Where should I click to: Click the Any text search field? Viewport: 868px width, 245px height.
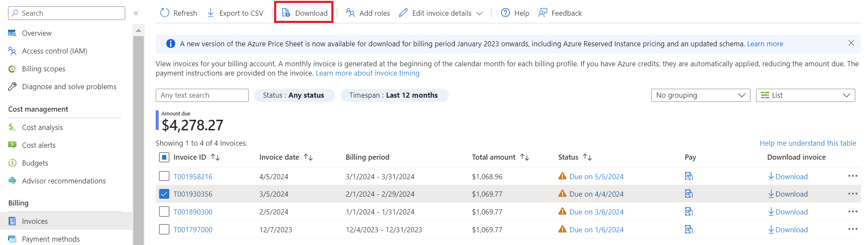coord(202,96)
